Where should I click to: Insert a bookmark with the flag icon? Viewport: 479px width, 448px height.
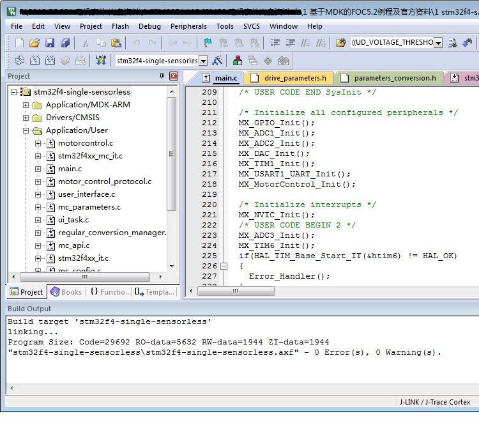pyautogui.click(x=208, y=43)
